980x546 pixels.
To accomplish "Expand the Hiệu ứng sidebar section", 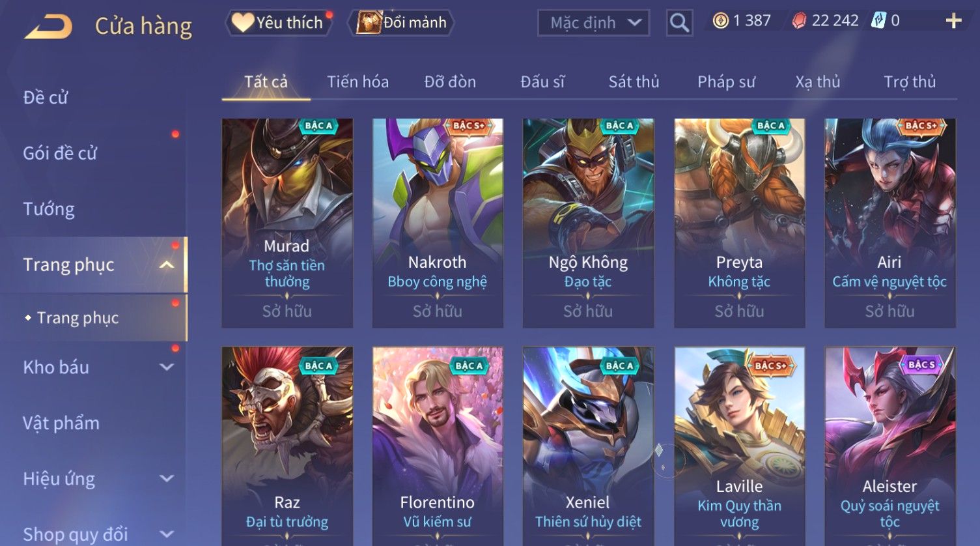I will 167,479.
